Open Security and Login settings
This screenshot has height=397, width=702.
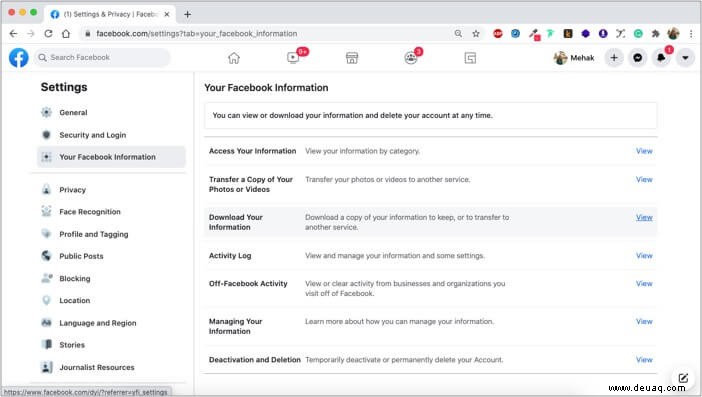(111, 135)
